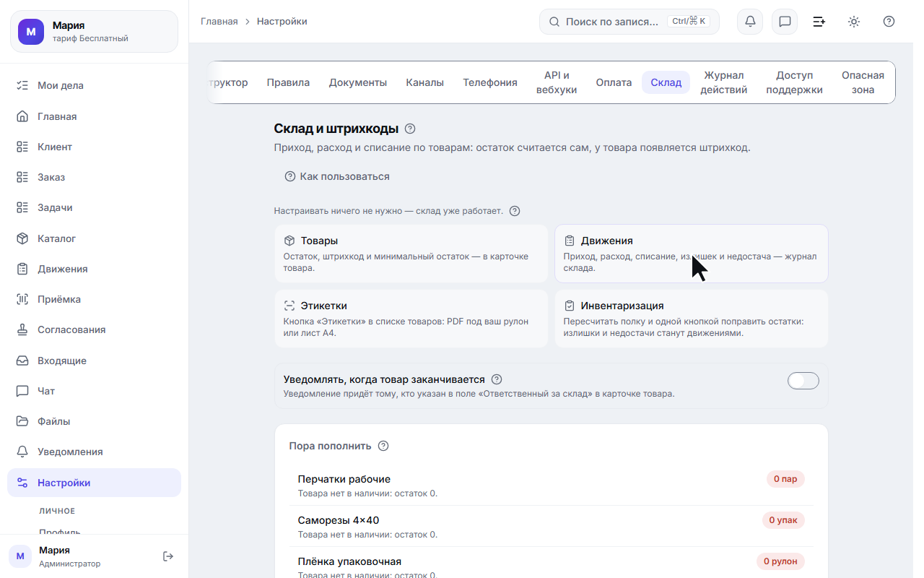Go to Главная in the sidebar
The height and width of the screenshot is (578, 924).
point(94,116)
